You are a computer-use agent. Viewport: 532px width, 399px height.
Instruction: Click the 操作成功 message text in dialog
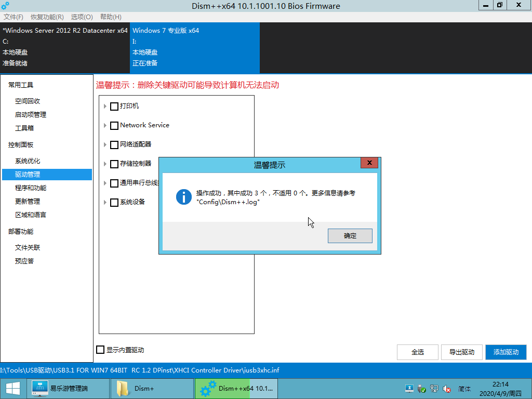click(275, 197)
